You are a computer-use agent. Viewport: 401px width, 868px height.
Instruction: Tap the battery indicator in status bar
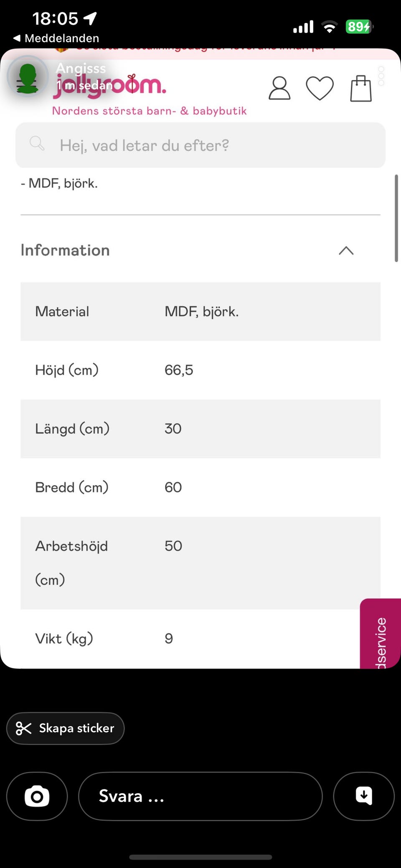(358, 27)
